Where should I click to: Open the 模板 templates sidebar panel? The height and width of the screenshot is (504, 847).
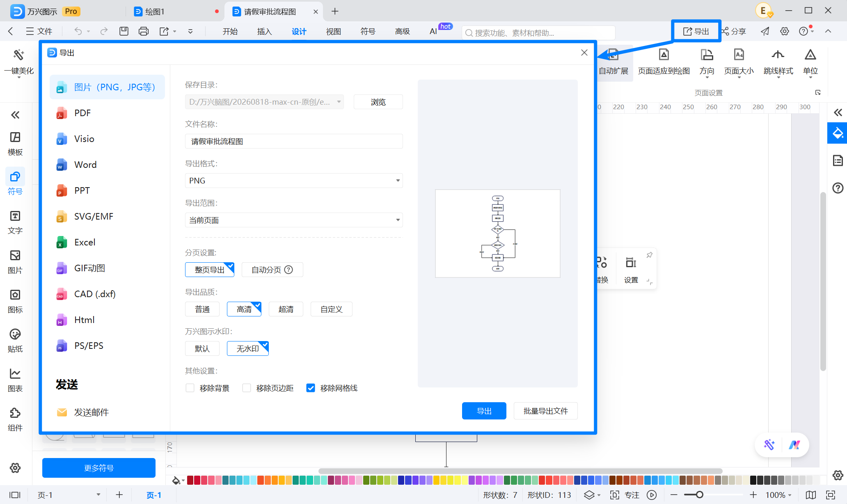point(15,144)
